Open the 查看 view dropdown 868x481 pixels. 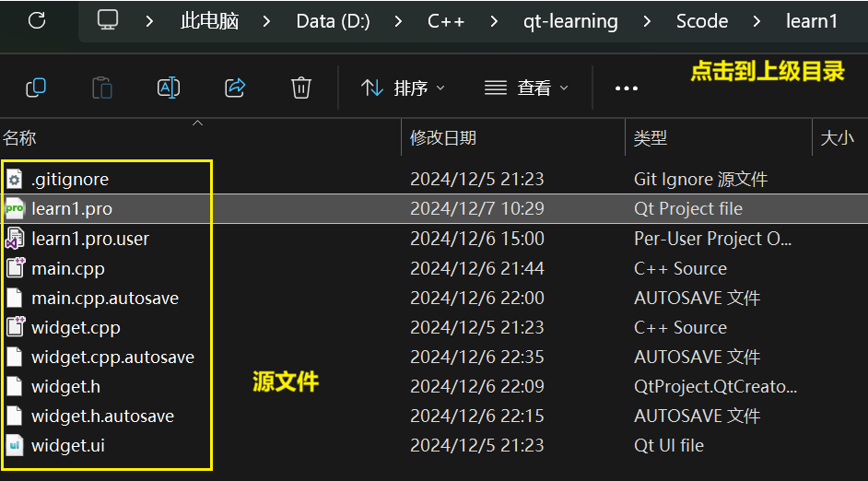[526, 88]
